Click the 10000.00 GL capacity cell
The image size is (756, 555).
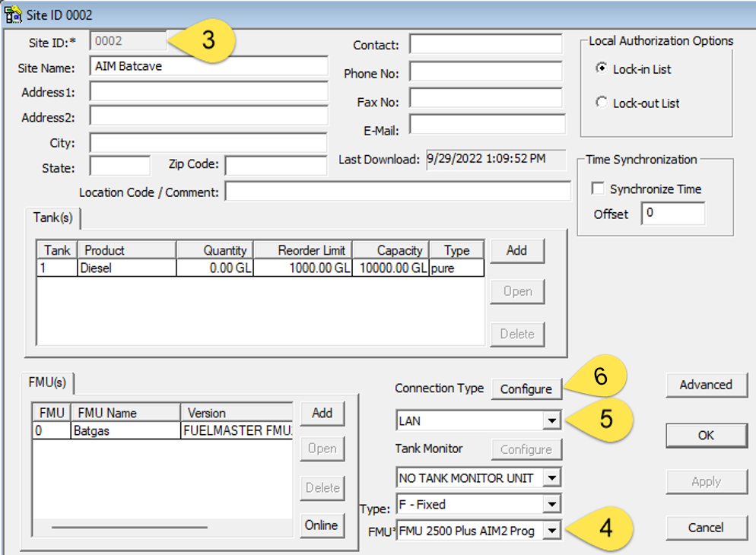pyautogui.click(x=391, y=268)
